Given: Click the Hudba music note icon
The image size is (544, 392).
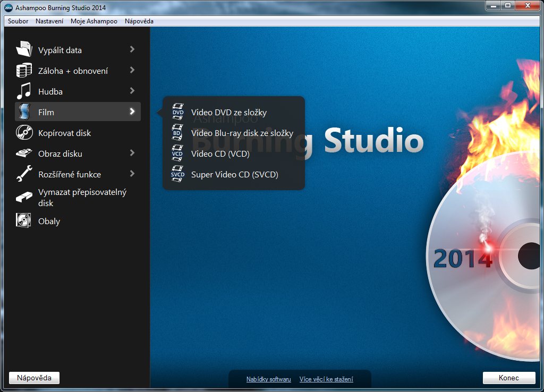Looking at the screenshot, I should coord(24,91).
